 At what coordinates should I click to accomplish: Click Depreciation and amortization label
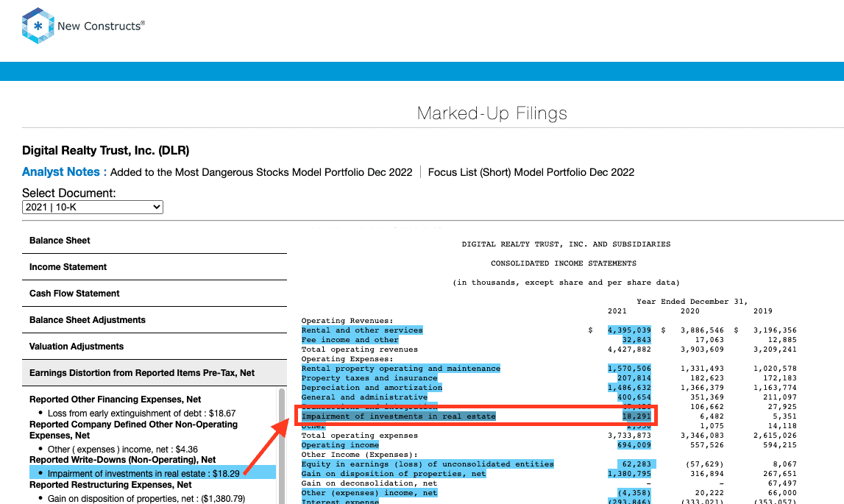[372, 388]
